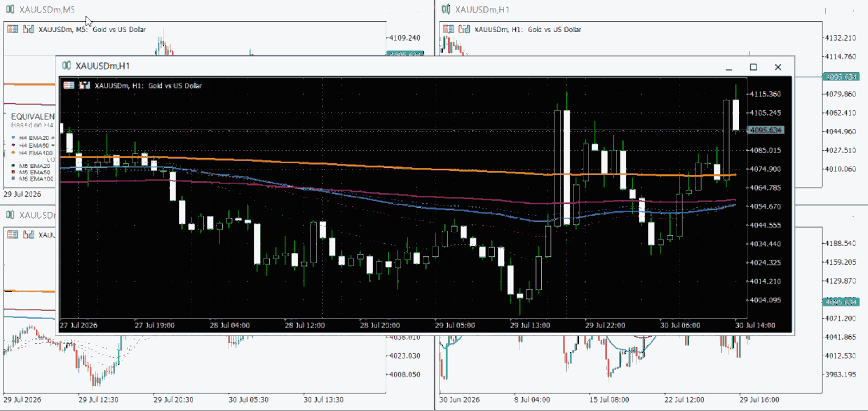The height and width of the screenshot is (411, 868).
Task: Click the candlestick chart icon in dark H1 chart
Action: click(85, 86)
